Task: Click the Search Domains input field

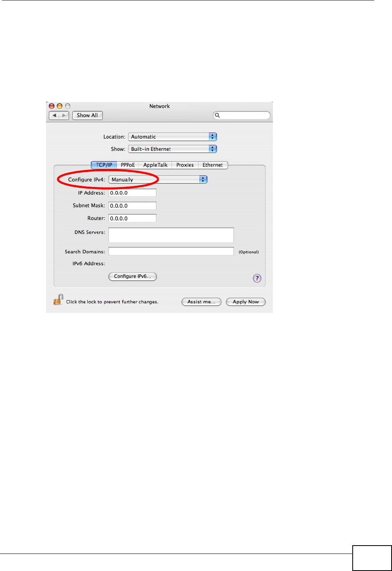Action: coord(171,251)
